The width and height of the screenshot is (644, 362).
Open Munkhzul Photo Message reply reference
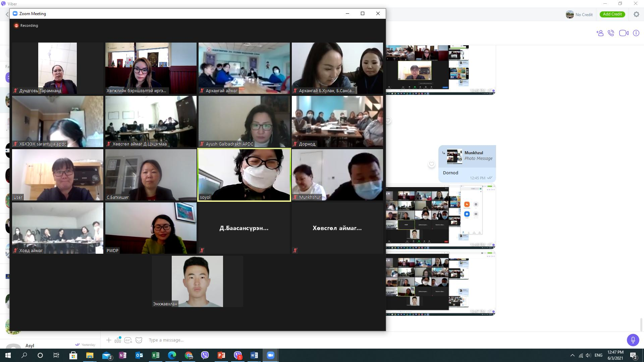pyautogui.click(x=470, y=156)
